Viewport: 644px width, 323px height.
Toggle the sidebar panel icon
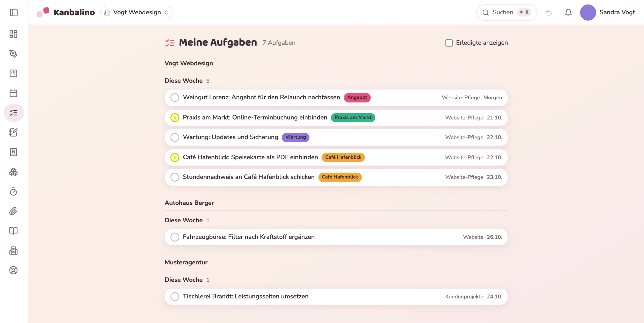[14, 12]
